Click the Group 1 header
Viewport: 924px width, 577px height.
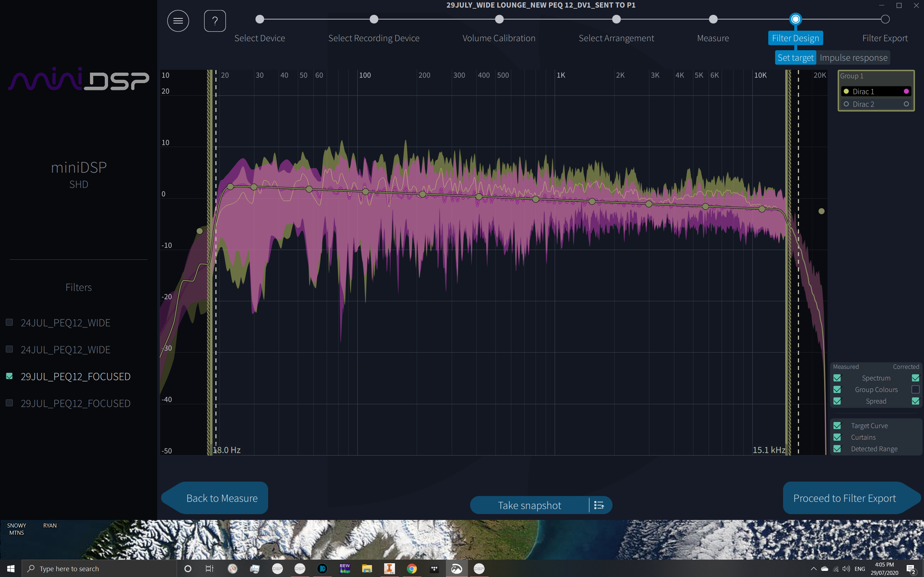pyautogui.click(x=851, y=76)
